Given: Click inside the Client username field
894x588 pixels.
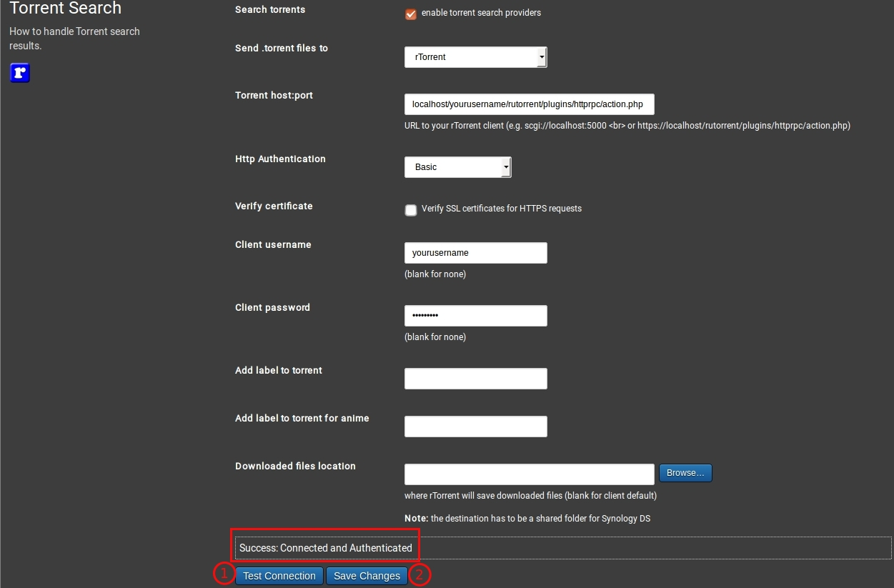Looking at the screenshot, I should (475, 252).
